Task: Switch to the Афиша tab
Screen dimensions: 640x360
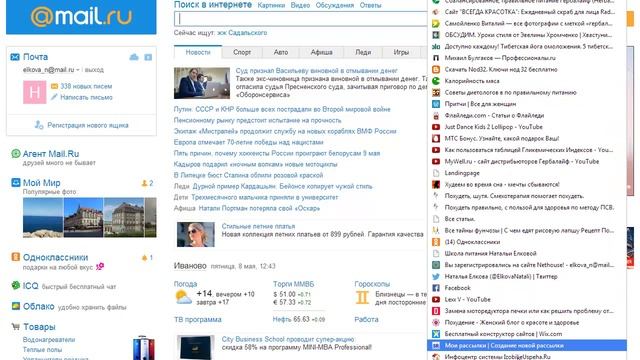Action: click(x=322, y=52)
